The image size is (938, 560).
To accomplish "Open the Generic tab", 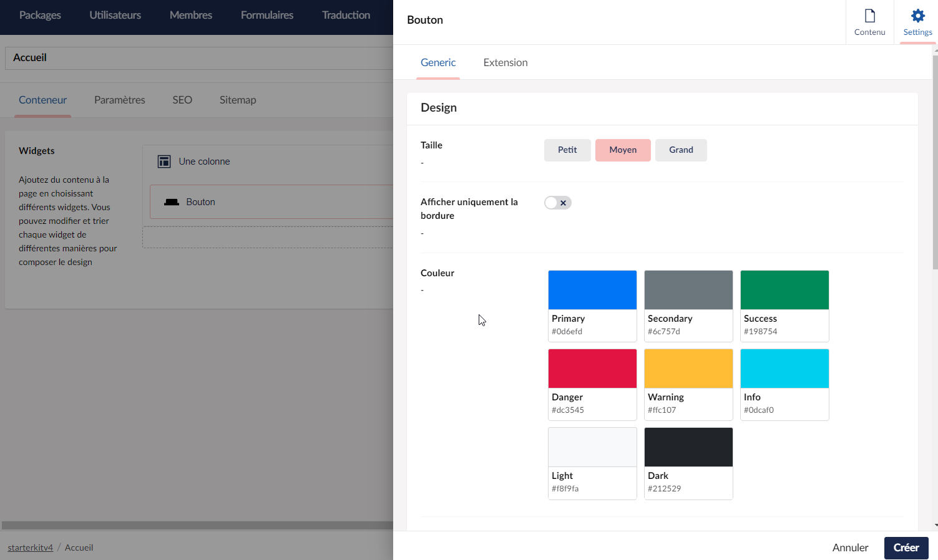I will pos(438,62).
